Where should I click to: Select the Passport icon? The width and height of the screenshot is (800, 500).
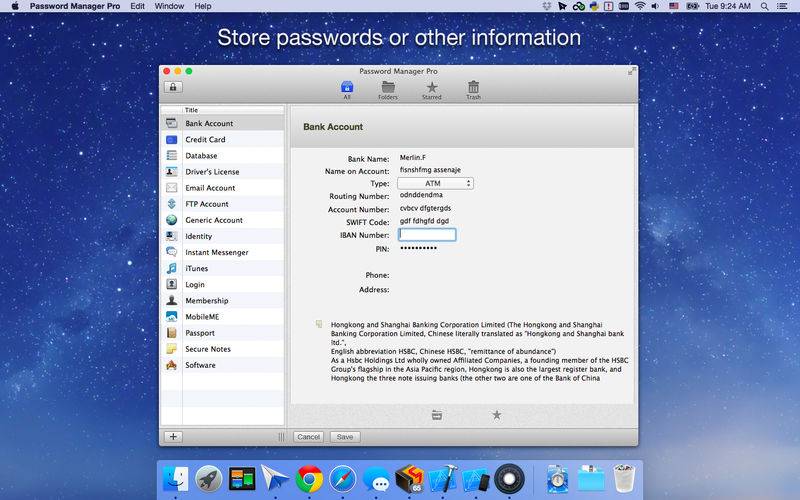click(x=171, y=333)
